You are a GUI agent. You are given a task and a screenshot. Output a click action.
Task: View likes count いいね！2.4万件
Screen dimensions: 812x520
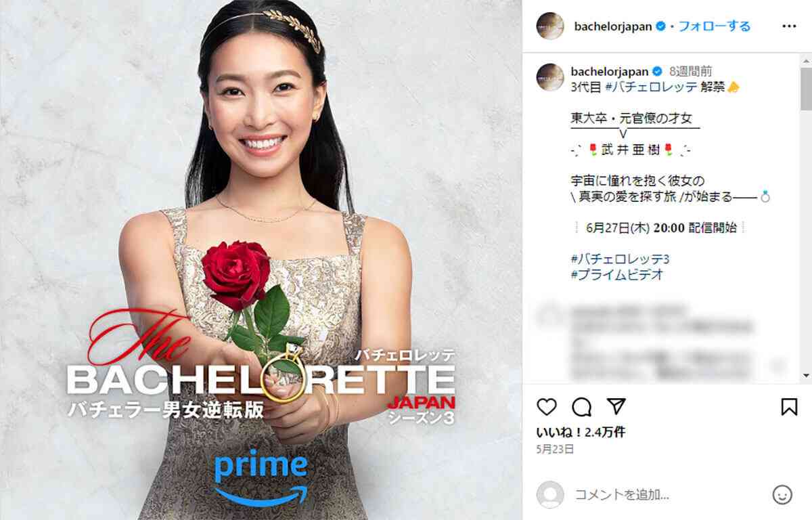point(581,432)
